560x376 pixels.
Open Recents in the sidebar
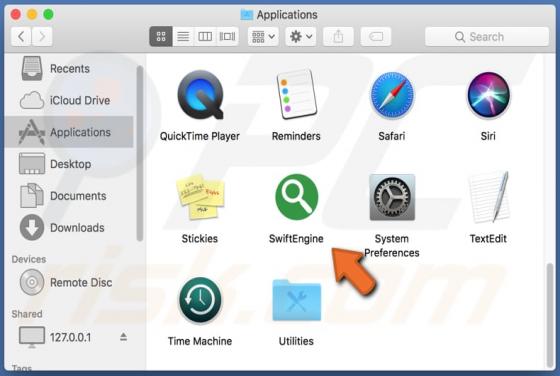[69, 69]
